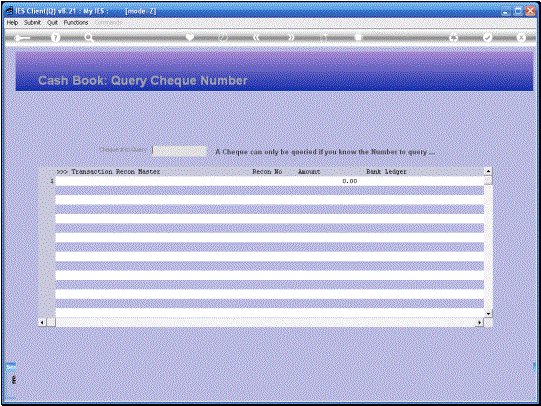
Task: Click the magnifying glass search icon
Action: [x=89, y=37]
